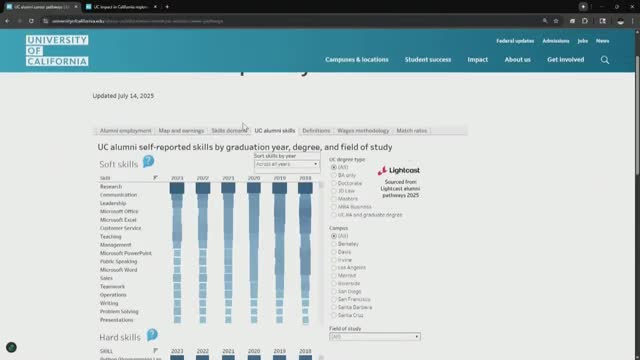Open the Admissions link

click(556, 41)
